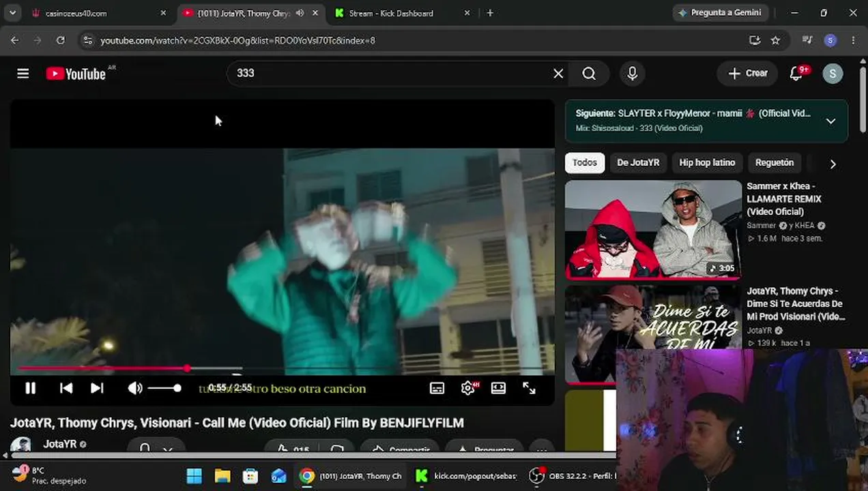Viewport: 868px width, 491px height.
Task: Click the Mix: Shisosaloud - 333 text
Action: click(x=639, y=128)
